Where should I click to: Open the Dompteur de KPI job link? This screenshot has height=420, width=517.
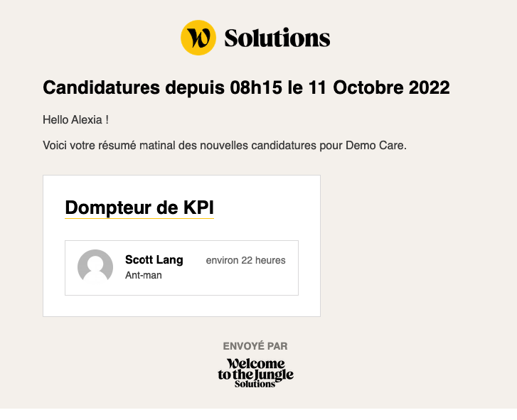point(139,208)
